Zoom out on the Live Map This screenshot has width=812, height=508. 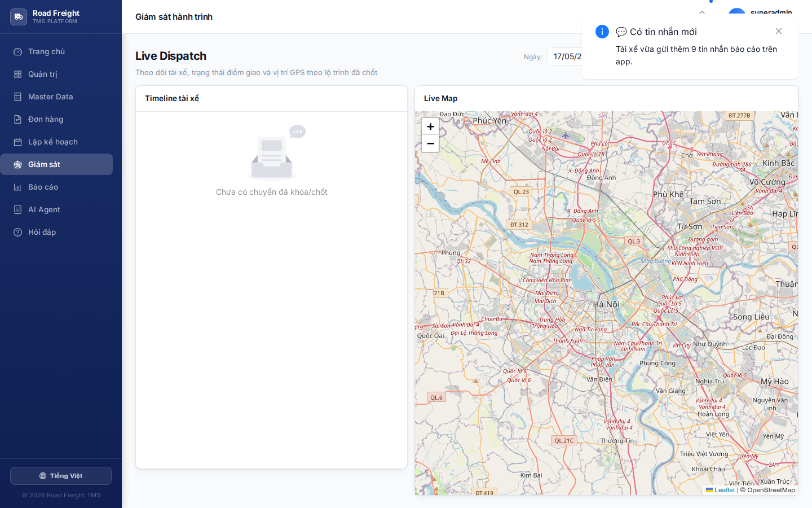point(430,143)
